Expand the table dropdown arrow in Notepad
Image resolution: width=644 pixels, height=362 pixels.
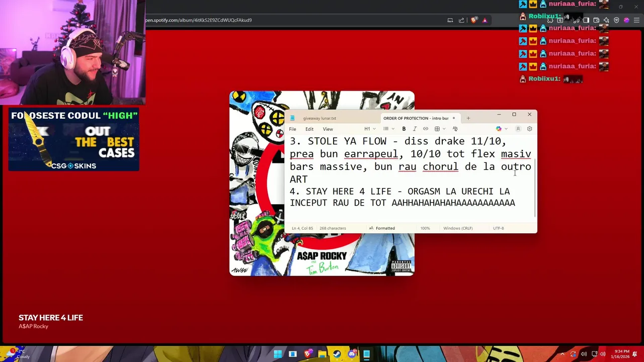point(444,129)
